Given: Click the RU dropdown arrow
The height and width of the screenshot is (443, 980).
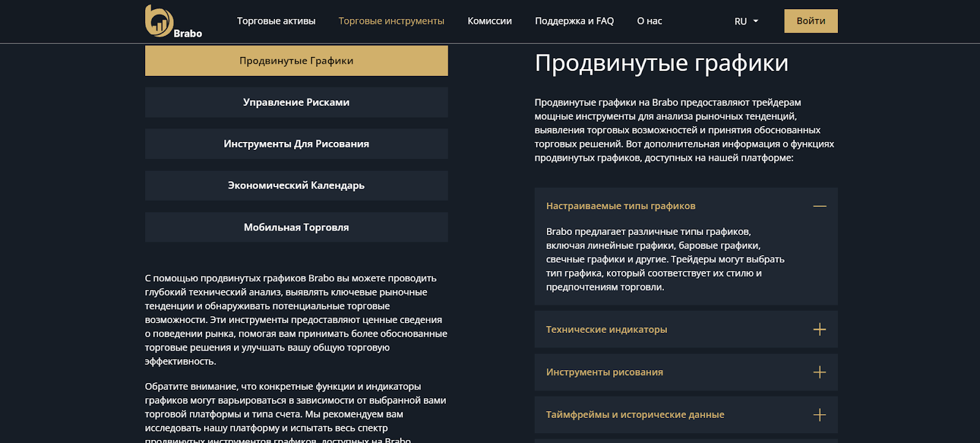Looking at the screenshot, I should coord(756,21).
